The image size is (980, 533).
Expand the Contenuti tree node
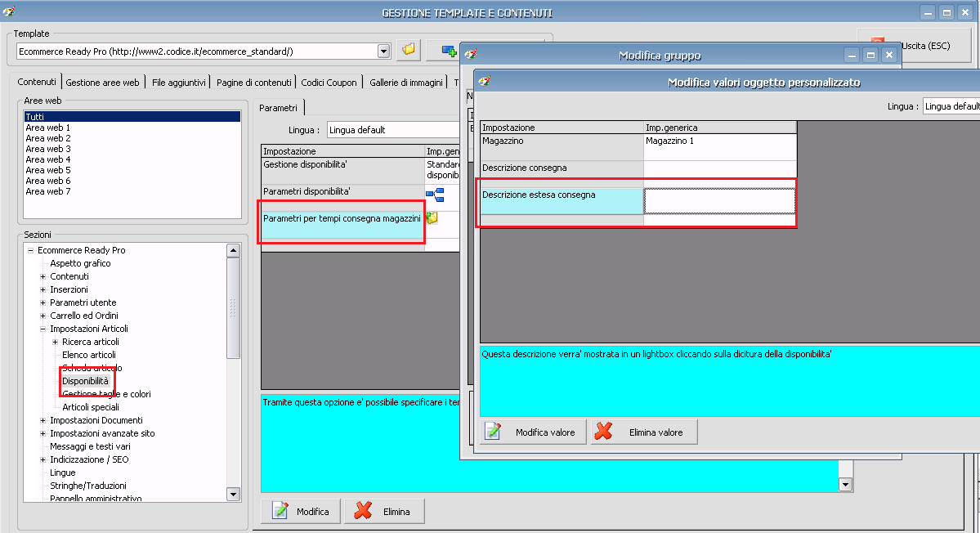43,276
